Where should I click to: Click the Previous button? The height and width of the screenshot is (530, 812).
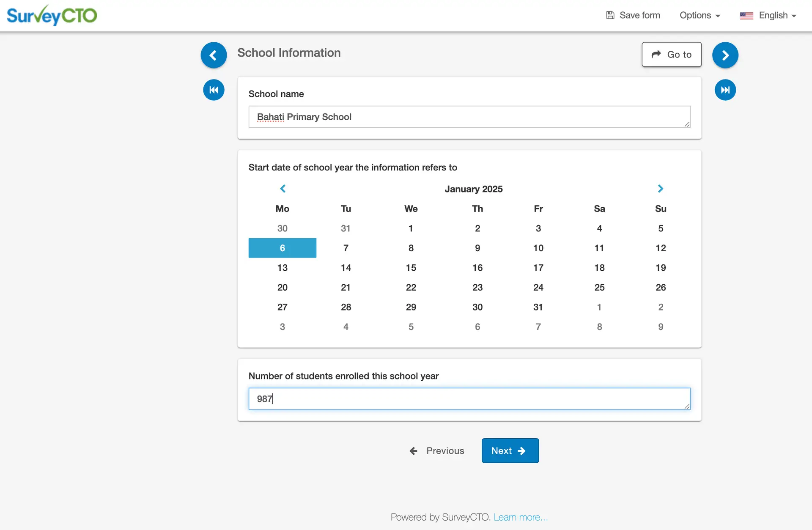point(437,450)
